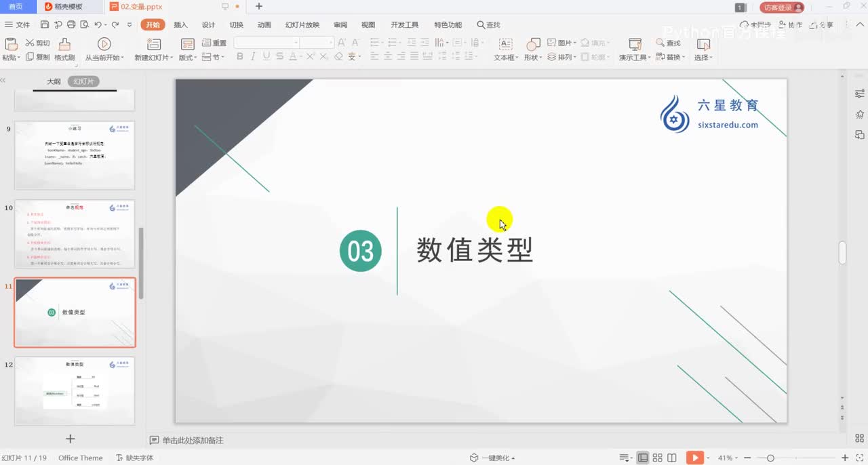Open the font name combo box
This screenshot has width=868, height=465.
click(267, 43)
